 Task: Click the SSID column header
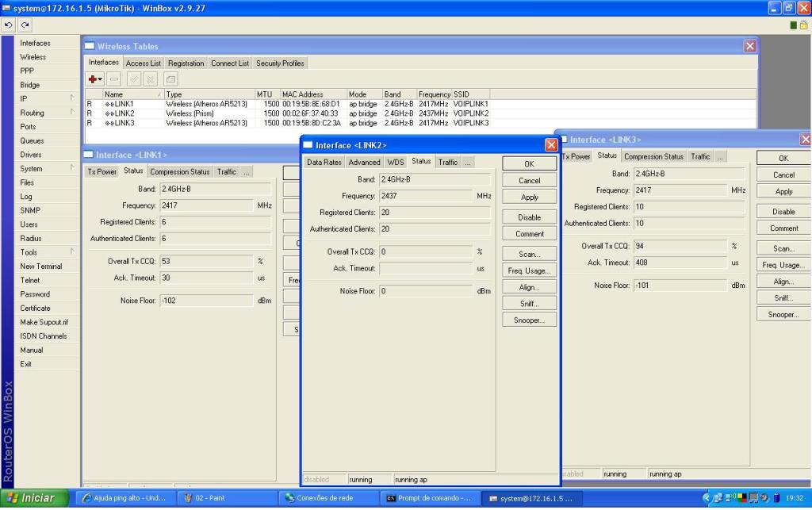[471, 94]
